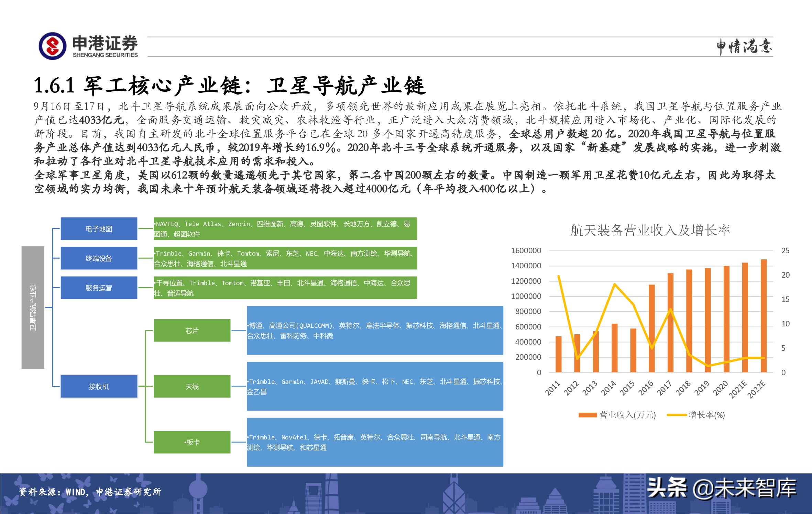Select the gray 卫星导航产业链 root box
This screenshot has width=812, height=514.
[33, 308]
